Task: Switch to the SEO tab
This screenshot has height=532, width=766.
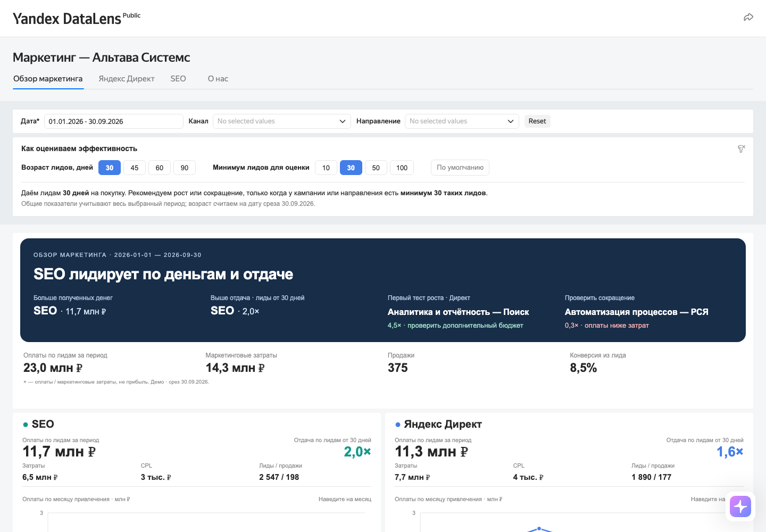Action: (x=178, y=79)
